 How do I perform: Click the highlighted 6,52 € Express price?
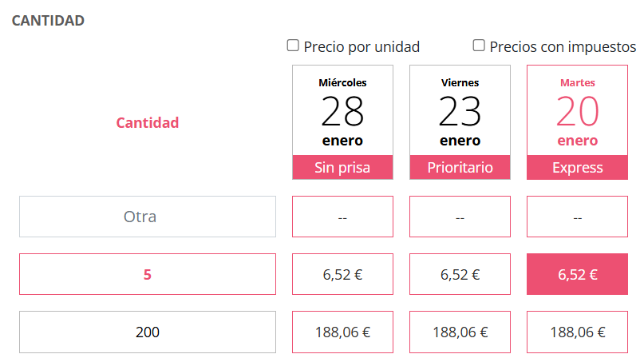click(577, 274)
